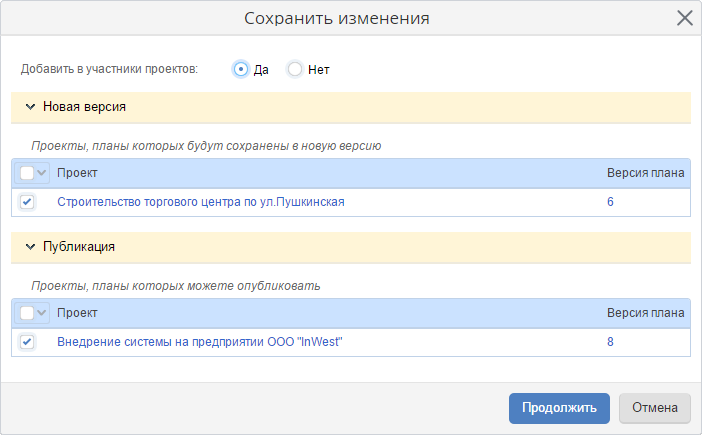The image size is (702, 435).
Task: Click plan version 6 link
Action: coord(610,202)
